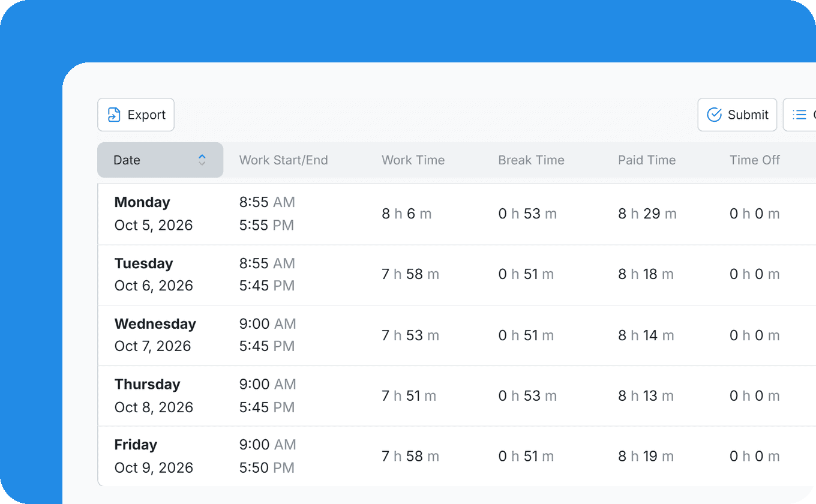
Task: Click Monday's 5:55 PM end time
Action: 267,226
